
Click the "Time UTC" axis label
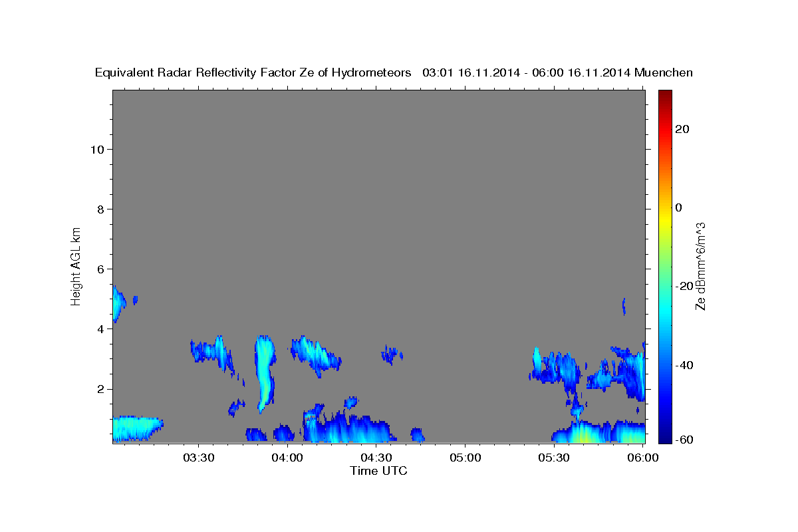point(378,471)
